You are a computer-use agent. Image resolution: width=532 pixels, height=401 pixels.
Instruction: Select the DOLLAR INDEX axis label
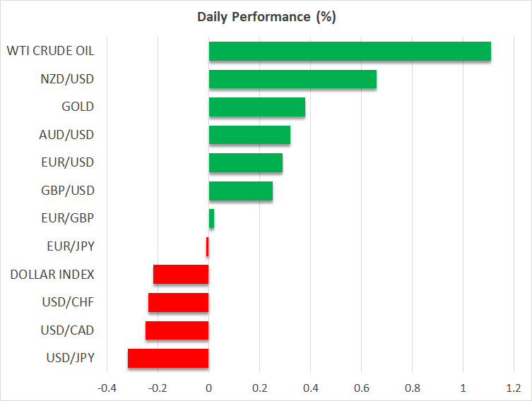[52, 274]
